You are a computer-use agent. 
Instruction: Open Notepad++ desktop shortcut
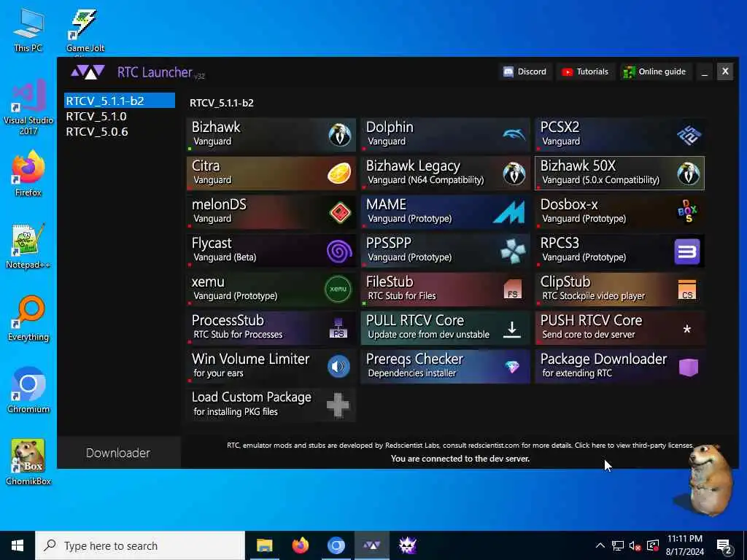point(28,246)
